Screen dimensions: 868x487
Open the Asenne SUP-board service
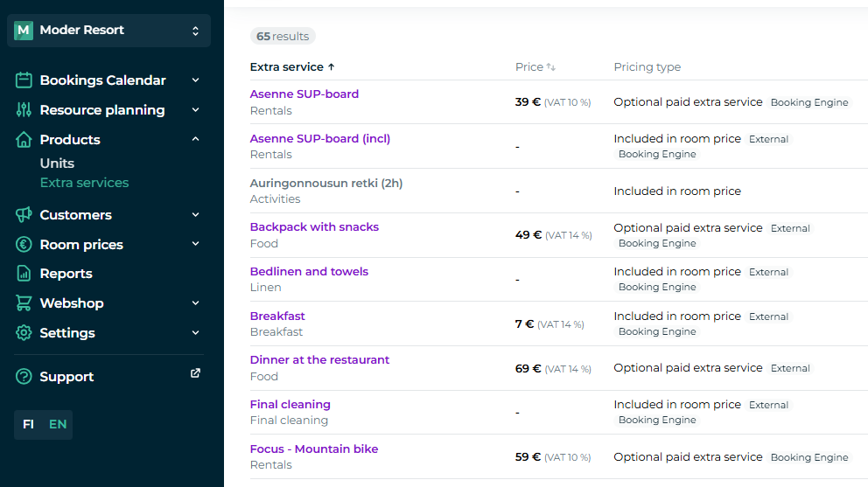click(304, 94)
